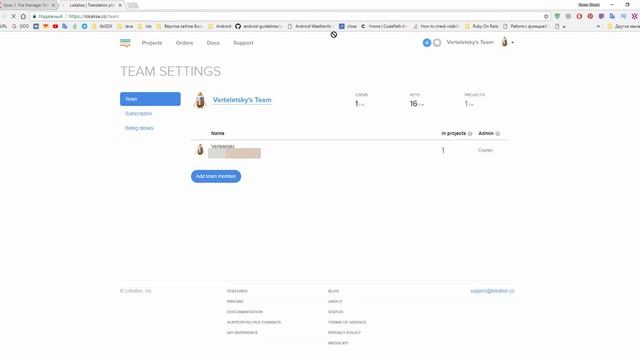640x360 pixels.
Task: Open the Billing details section
Action: tap(139, 128)
